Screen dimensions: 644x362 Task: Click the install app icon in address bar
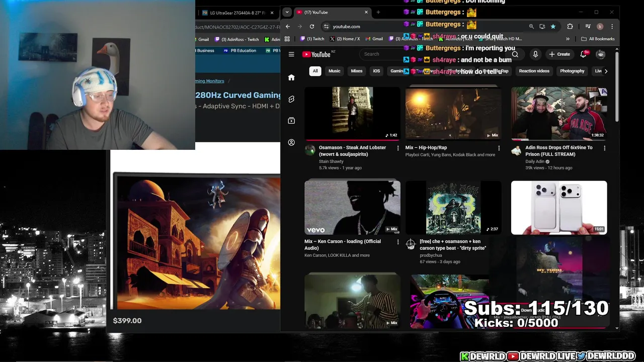click(x=542, y=26)
